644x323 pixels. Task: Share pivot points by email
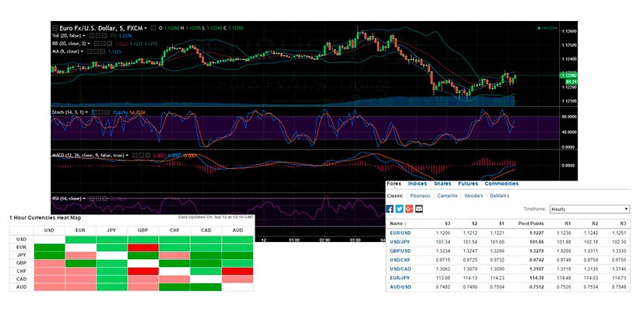418,209
